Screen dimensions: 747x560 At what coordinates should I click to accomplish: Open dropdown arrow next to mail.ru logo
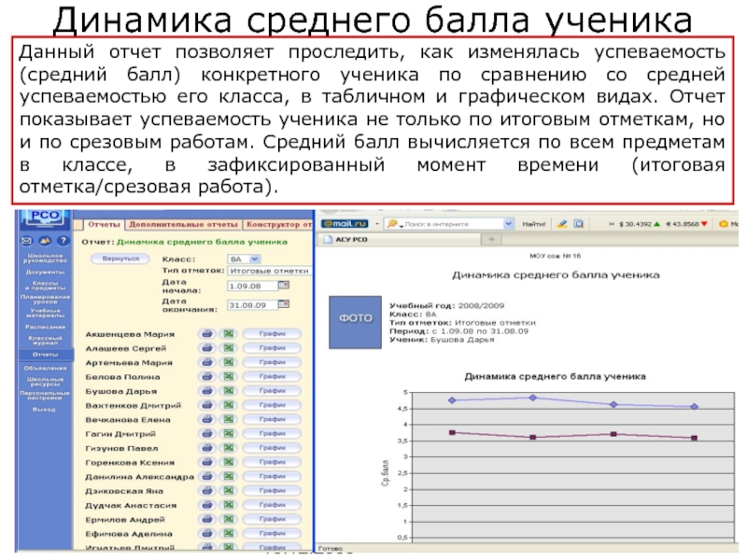coord(377,224)
